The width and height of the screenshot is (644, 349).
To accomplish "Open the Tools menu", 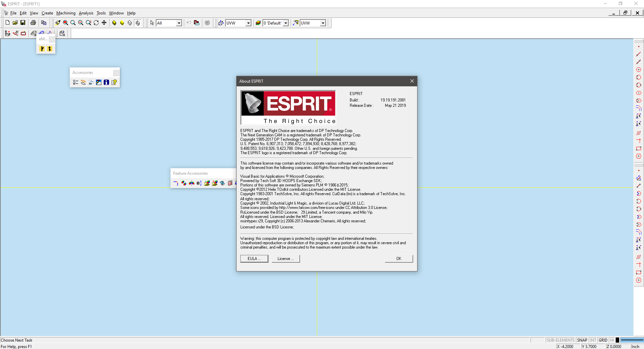I will 101,13.
